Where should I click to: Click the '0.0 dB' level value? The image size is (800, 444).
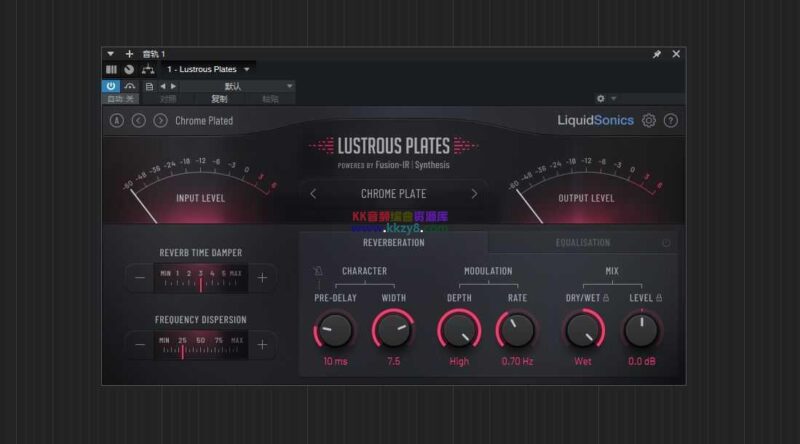641,361
